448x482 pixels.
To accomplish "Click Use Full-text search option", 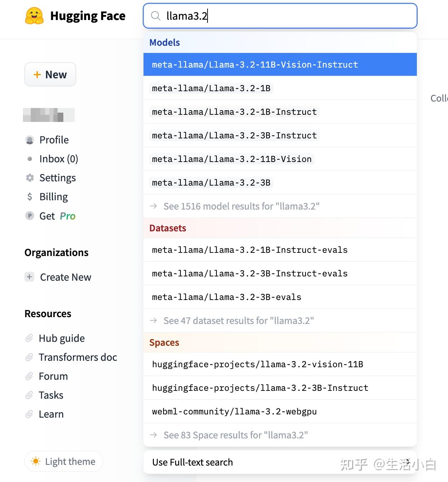I will click(x=193, y=462).
